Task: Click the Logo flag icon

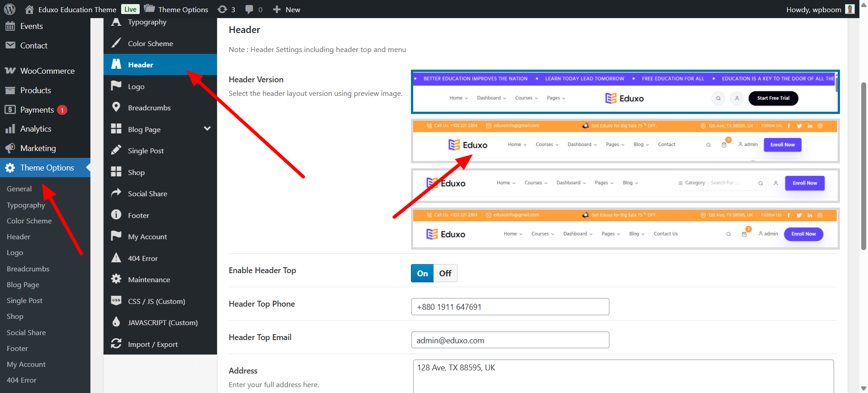Action: [116, 85]
